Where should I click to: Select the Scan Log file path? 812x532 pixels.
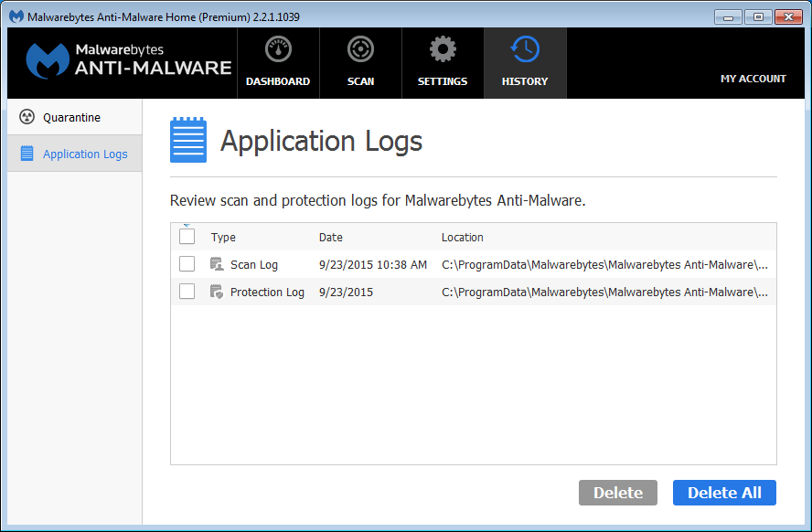(604, 264)
